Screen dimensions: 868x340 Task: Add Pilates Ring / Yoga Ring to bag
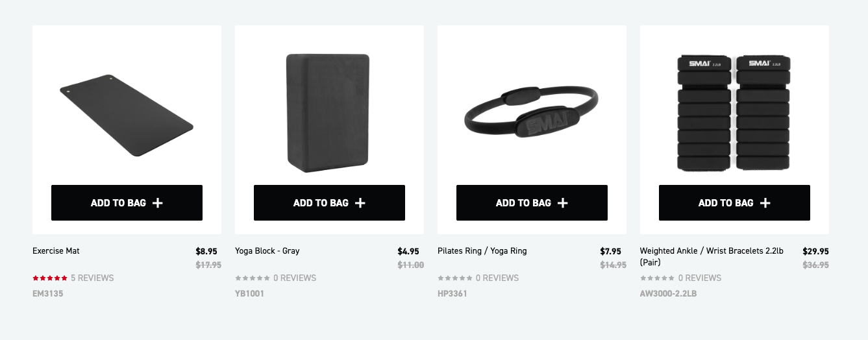point(531,203)
